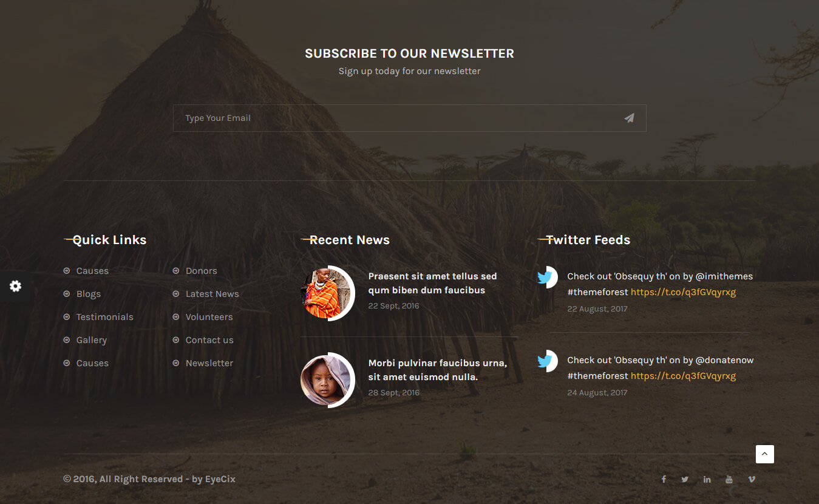Click the Facebook icon in footer
Viewport: 819px width, 504px height.
point(664,479)
